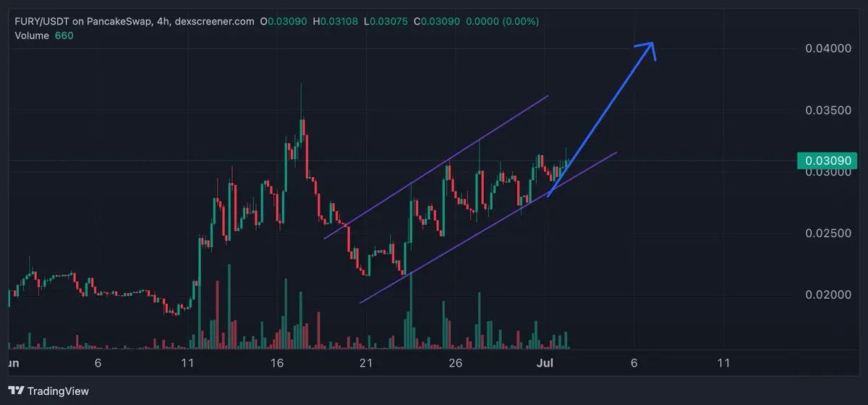The width and height of the screenshot is (868, 405).
Task: Select the upper purple channel trendline
Action: tap(436, 167)
